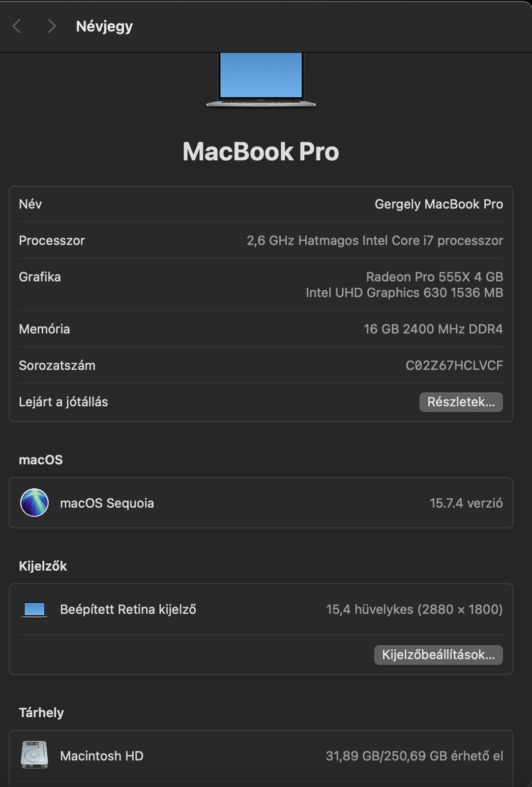Click the Lejárt a jótállás label
Screen dimensions: 532x787
[x=63, y=402]
